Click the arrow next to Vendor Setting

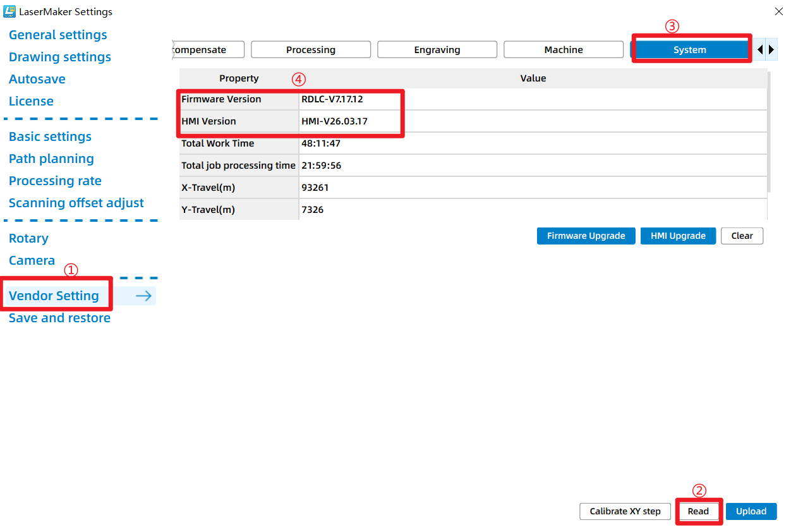(x=144, y=296)
